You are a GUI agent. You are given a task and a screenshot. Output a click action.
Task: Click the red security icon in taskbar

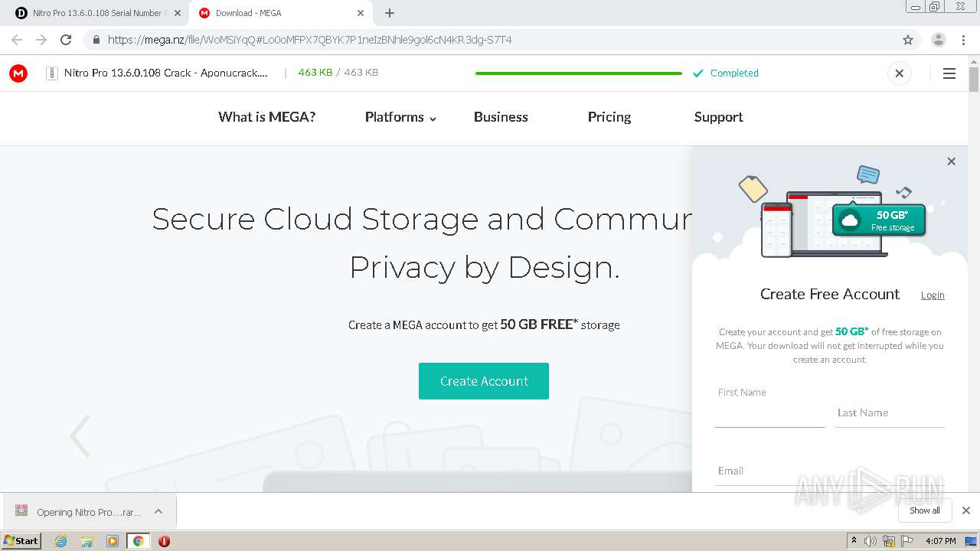(164, 541)
